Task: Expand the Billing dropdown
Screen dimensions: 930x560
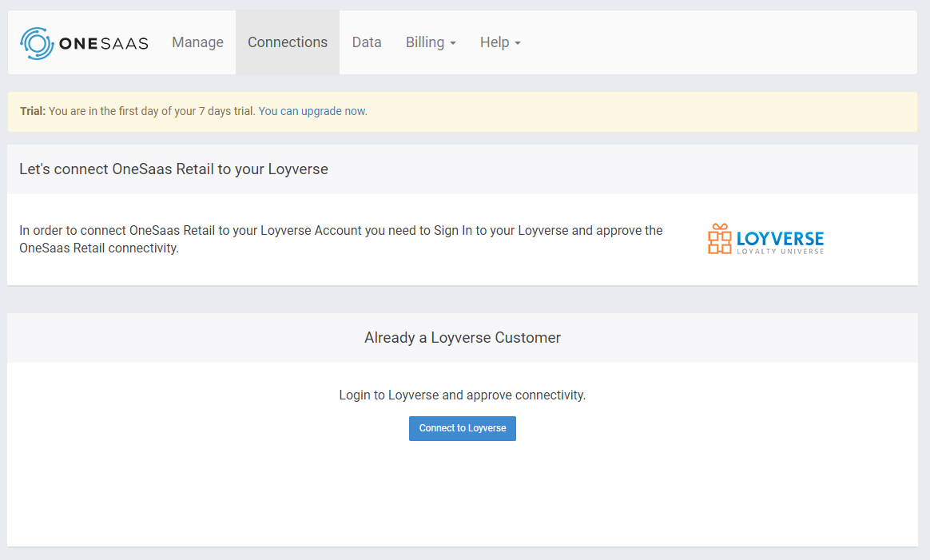Action: 431,42
